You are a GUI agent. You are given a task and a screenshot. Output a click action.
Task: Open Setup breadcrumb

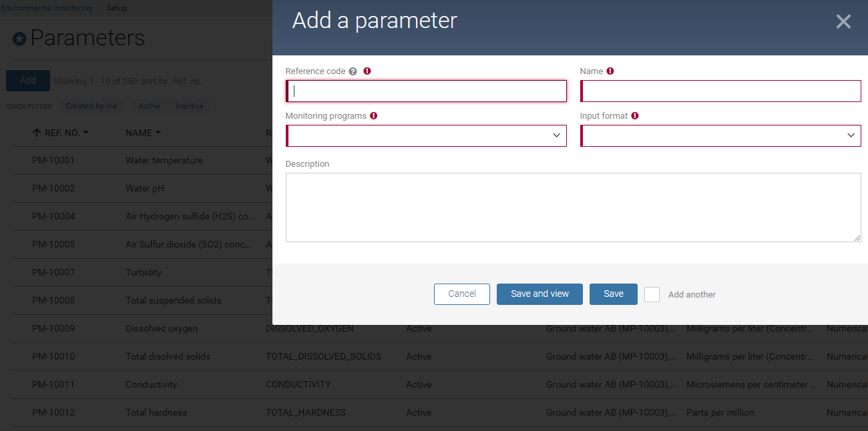click(117, 8)
